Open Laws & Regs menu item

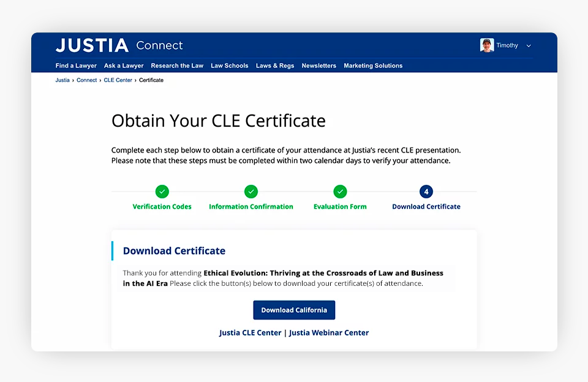(x=275, y=66)
